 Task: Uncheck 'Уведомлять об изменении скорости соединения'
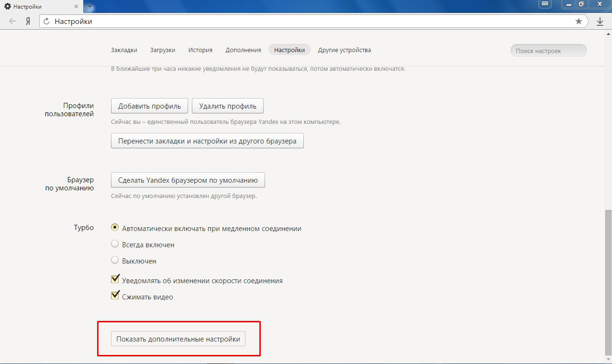[115, 280]
